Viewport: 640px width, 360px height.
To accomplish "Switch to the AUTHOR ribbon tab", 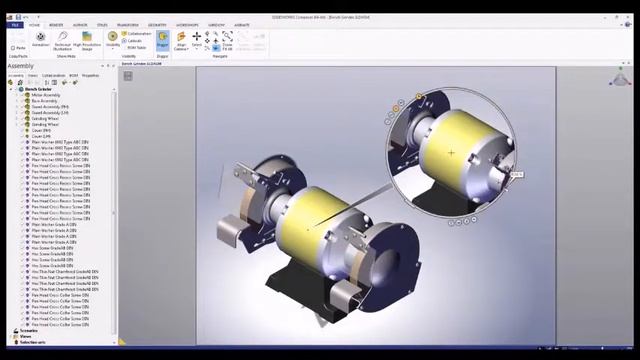I will click(x=80, y=25).
